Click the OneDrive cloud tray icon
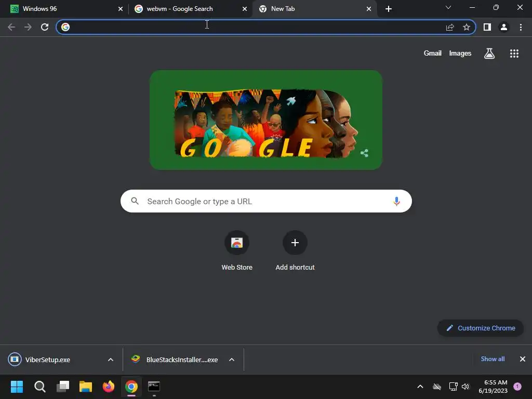 pyautogui.click(x=437, y=387)
